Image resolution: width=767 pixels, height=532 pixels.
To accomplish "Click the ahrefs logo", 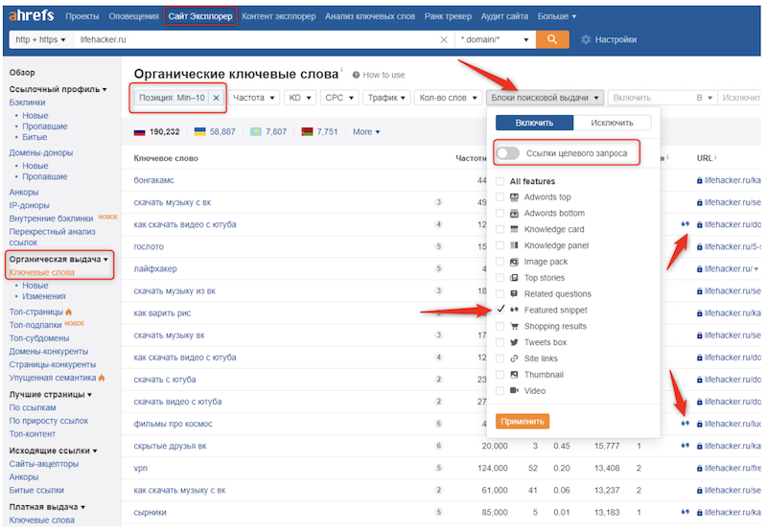I will click(32, 15).
